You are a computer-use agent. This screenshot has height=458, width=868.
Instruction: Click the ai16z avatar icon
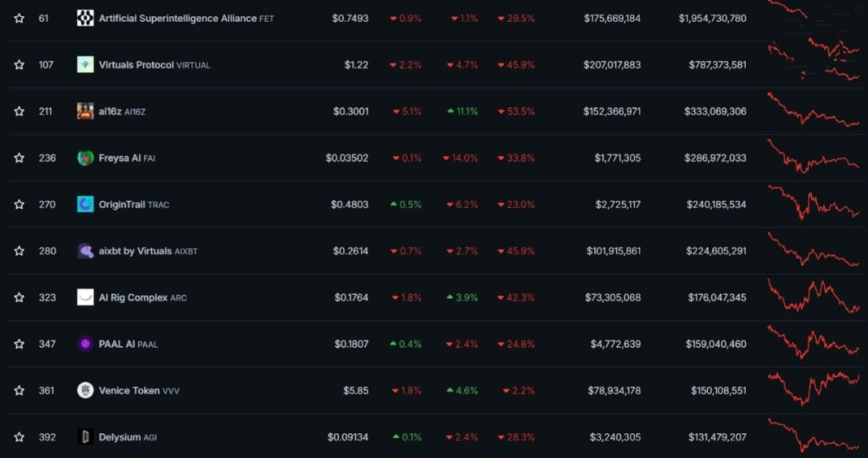(85, 111)
